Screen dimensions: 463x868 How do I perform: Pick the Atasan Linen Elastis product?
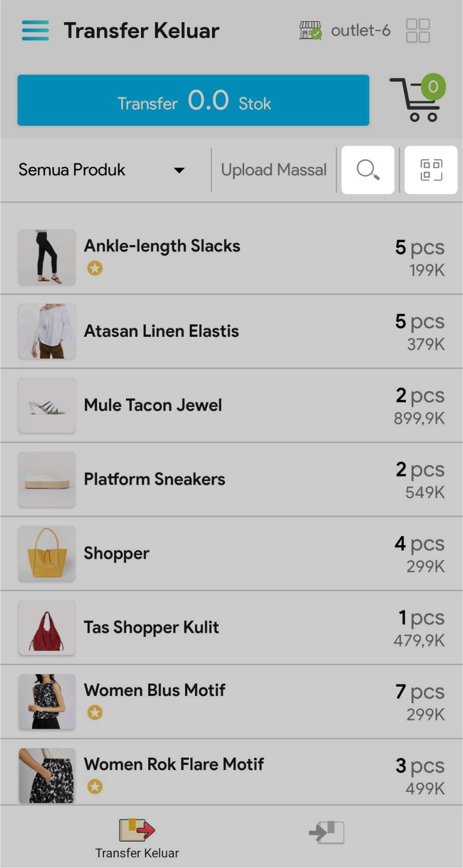coord(231,331)
